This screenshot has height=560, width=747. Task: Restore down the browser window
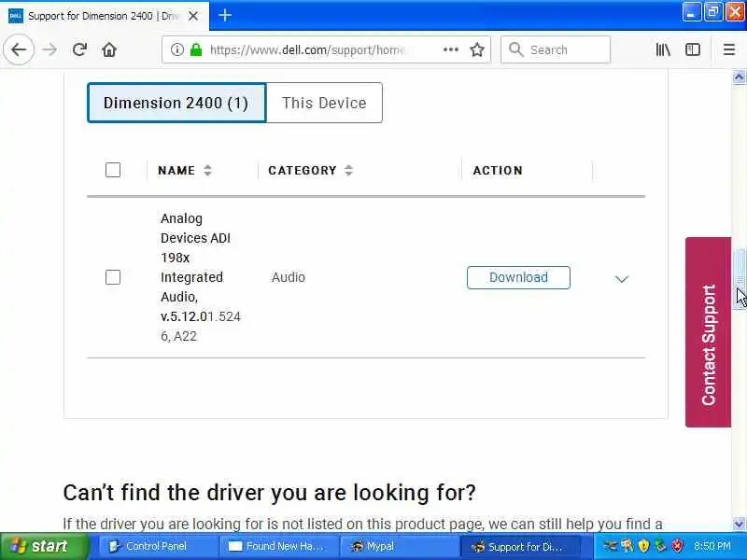pos(712,13)
